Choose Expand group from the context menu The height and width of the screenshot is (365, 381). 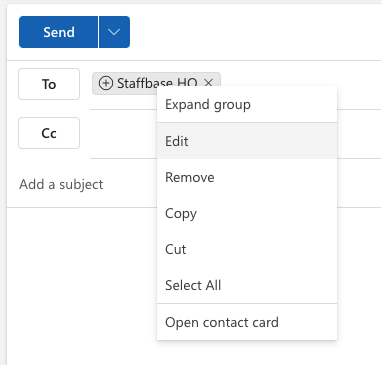point(247,105)
